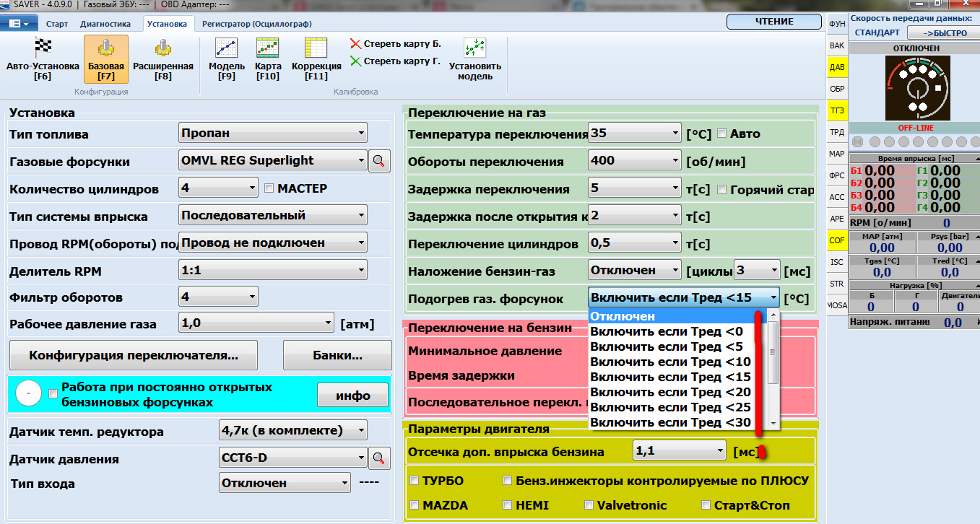The image size is (980, 524).
Task: Choose Включить если Тред <20 option
Action: point(677,392)
